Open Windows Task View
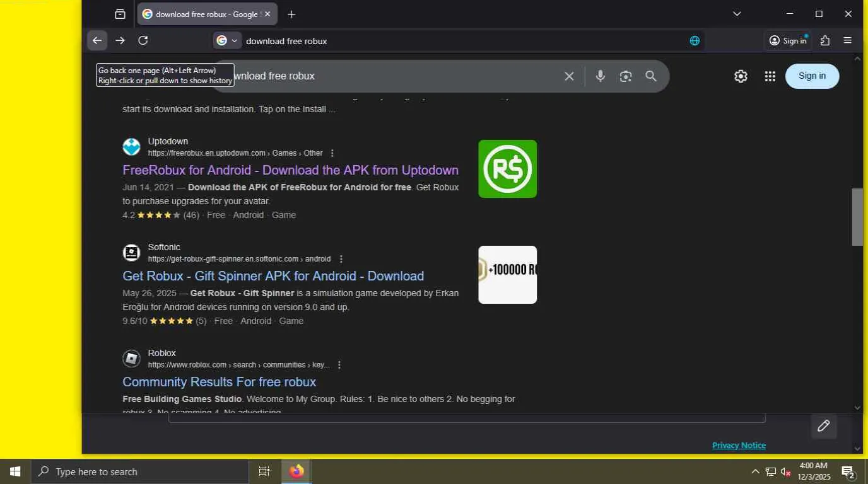This screenshot has height=484, width=868. click(264, 471)
